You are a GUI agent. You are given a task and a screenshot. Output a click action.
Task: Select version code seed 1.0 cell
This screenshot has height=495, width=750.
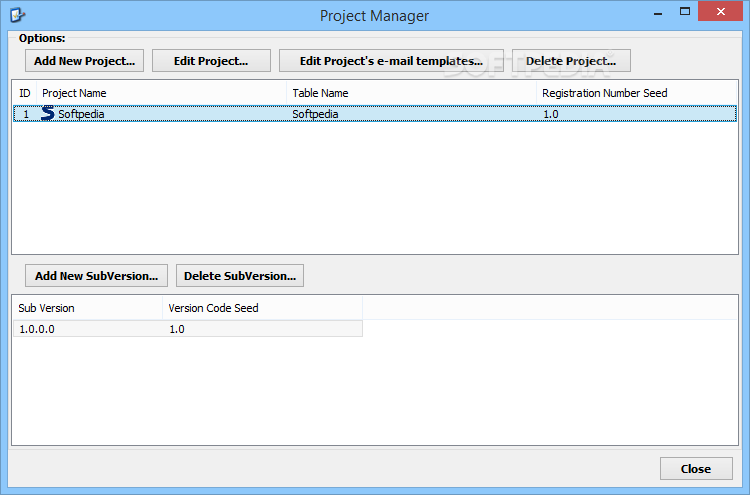(263, 329)
